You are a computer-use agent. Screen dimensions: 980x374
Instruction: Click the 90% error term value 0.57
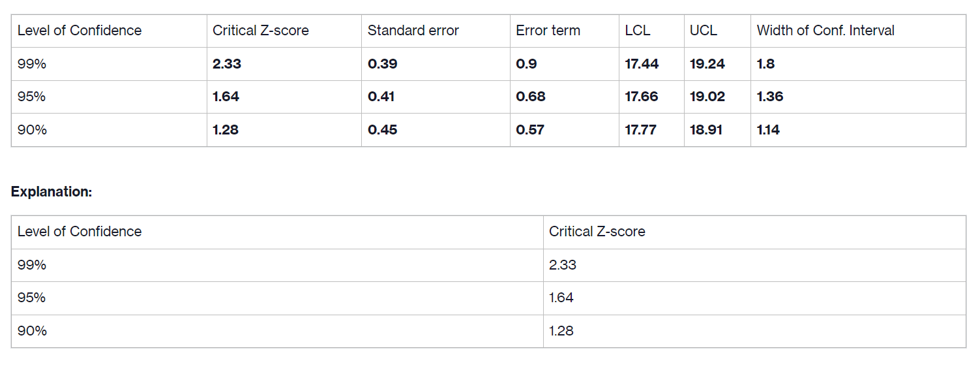530,130
